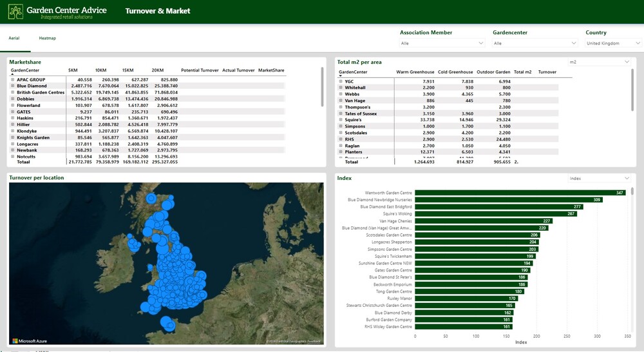Expand the RHS row plus icon
This screenshot has width=644, height=352.
pos(341,139)
